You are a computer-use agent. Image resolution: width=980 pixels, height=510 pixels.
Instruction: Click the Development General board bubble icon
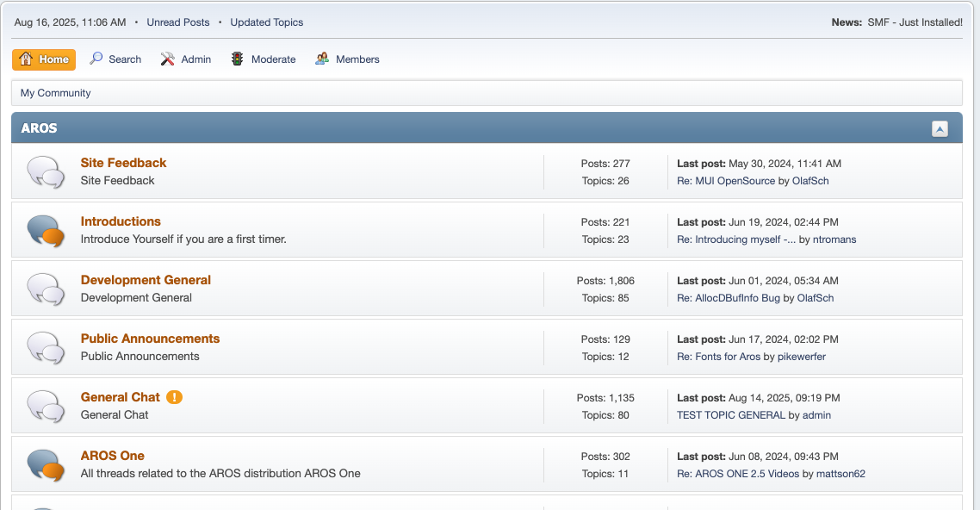point(46,289)
